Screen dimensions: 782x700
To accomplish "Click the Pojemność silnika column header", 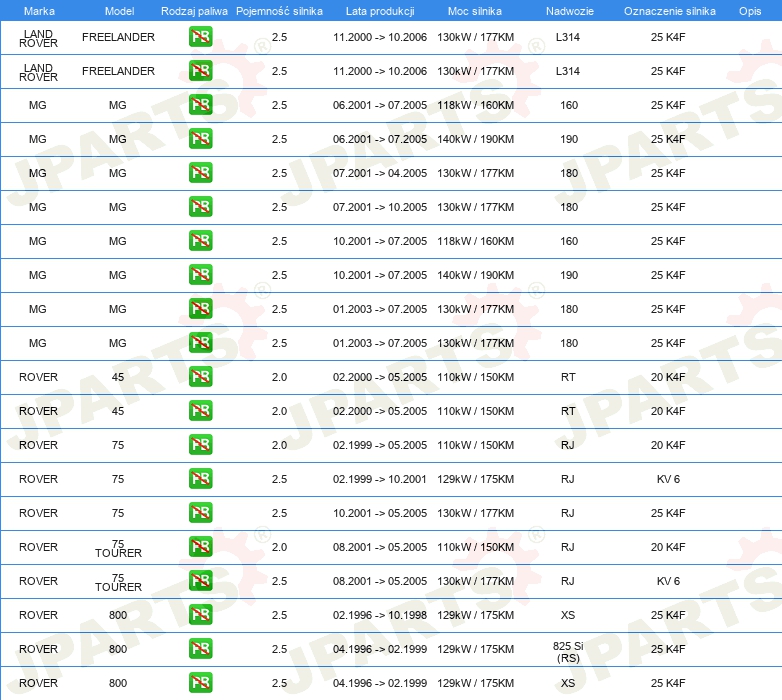I will click(x=279, y=11).
